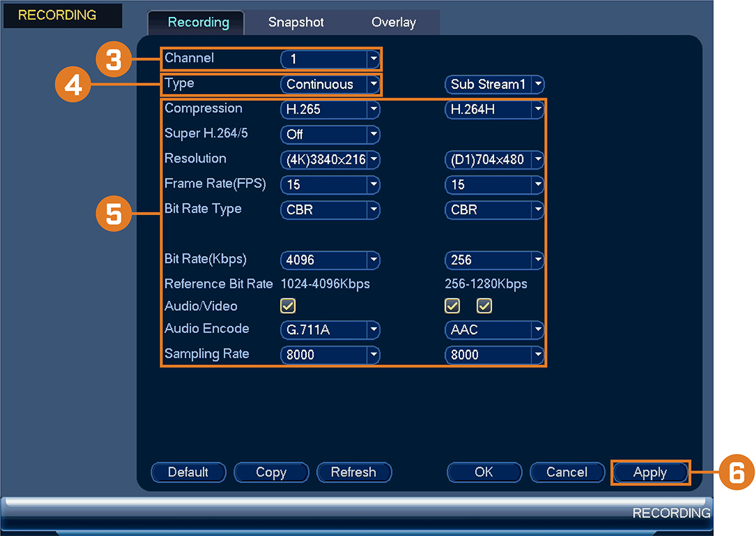
Task: Click the "Reference Bit Rate" label
Action: (219, 284)
